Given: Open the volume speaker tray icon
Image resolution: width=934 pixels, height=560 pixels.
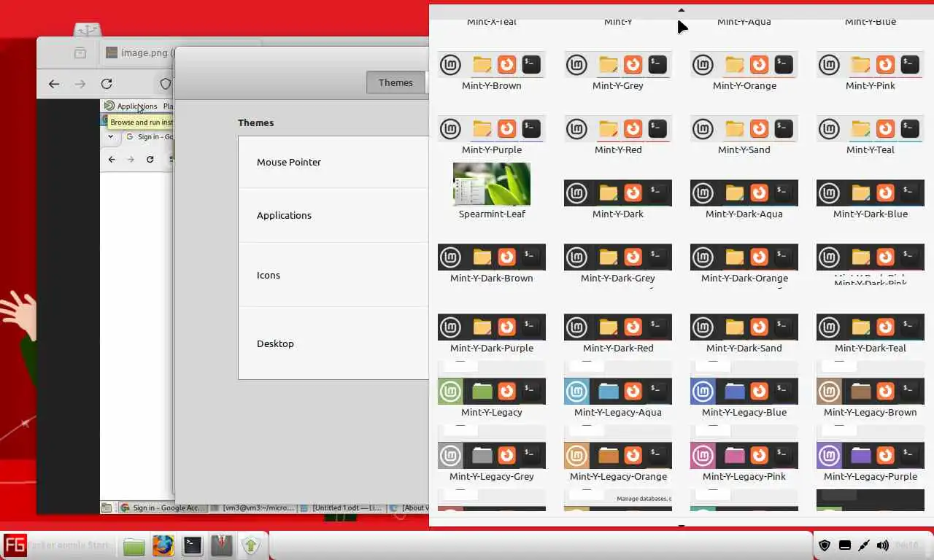Looking at the screenshot, I should pos(883,545).
